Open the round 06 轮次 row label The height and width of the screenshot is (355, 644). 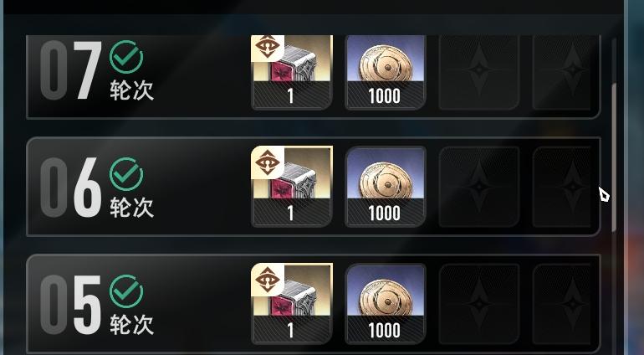(131, 207)
